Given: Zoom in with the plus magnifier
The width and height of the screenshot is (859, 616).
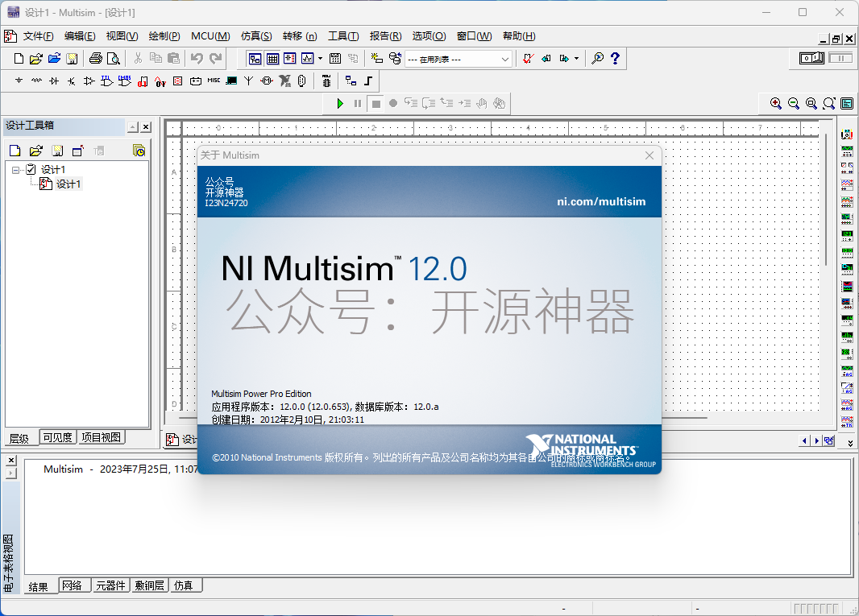Looking at the screenshot, I should 776,104.
